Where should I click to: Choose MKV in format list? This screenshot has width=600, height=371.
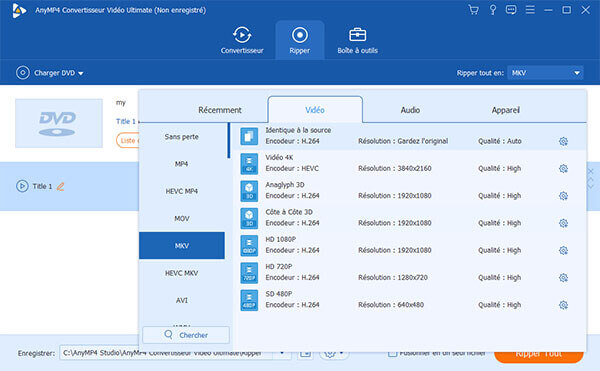[x=182, y=246]
